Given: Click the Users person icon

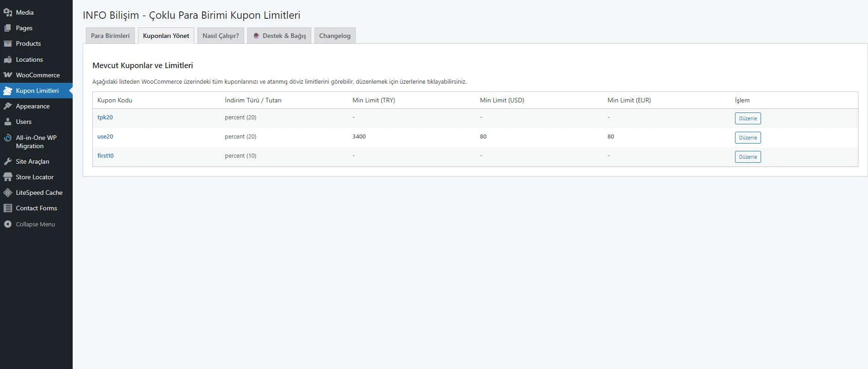Looking at the screenshot, I should click(x=8, y=122).
